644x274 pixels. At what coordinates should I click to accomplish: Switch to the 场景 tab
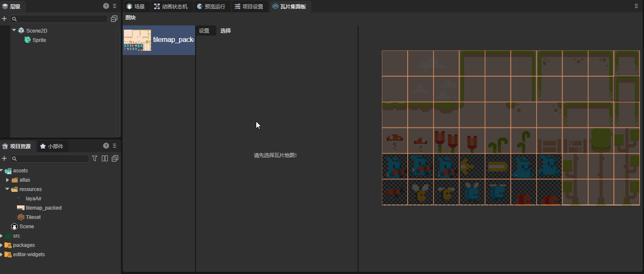[x=135, y=7]
